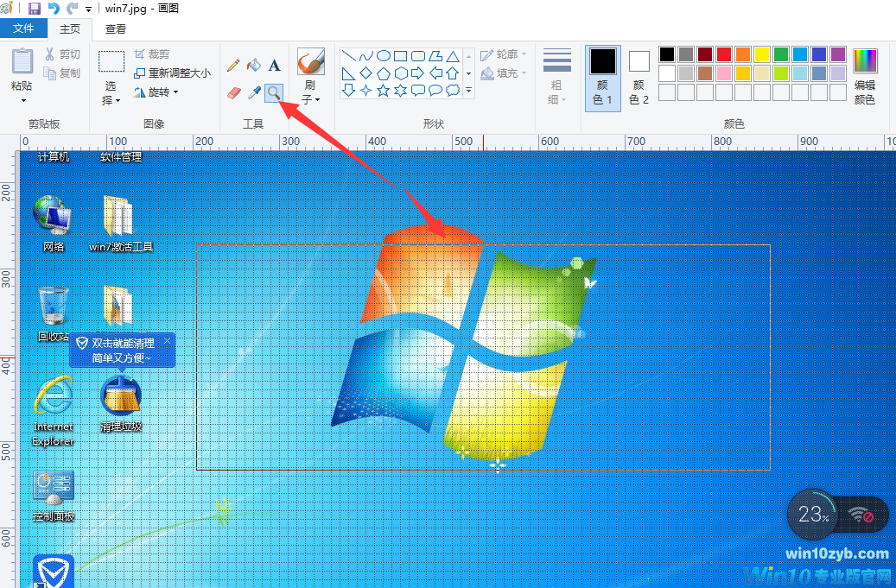Viewport: 896px width, 588px height.
Task: Save the file from quick access toolbar
Action: [x=35, y=9]
